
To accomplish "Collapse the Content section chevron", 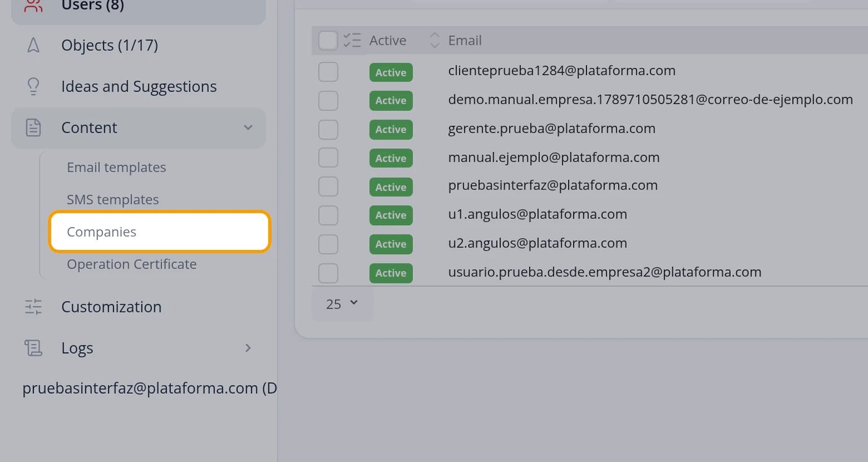I will (248, 128).
